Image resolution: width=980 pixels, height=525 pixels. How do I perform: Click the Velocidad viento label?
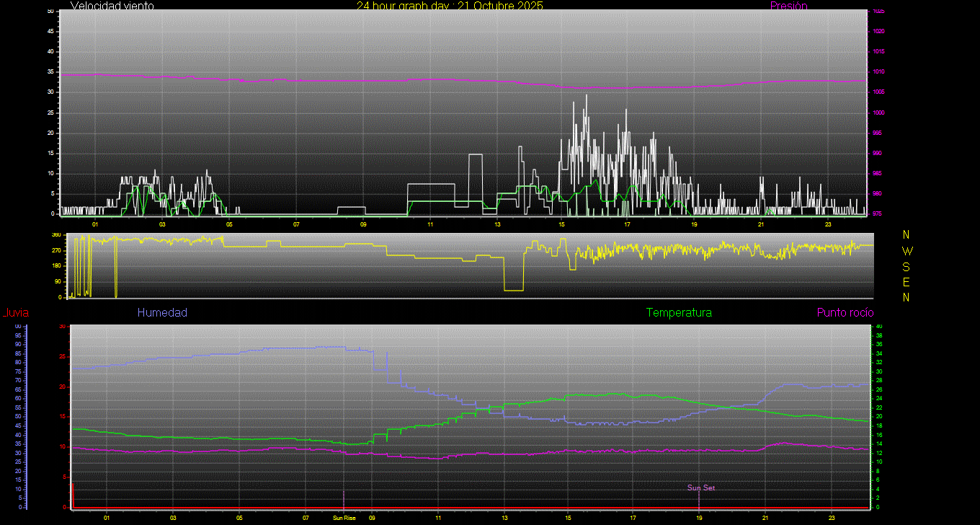[112, 6]
